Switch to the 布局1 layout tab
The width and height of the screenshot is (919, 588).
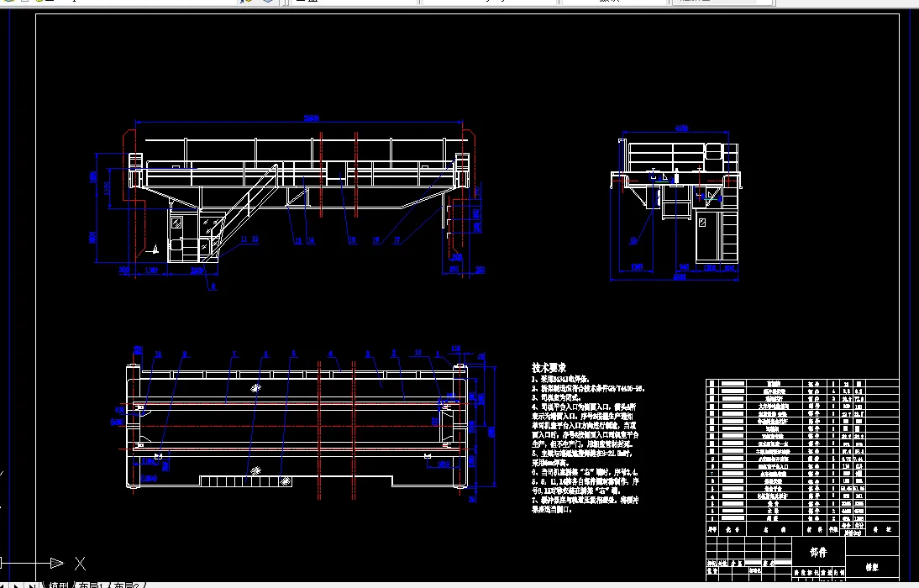(90, 585)
